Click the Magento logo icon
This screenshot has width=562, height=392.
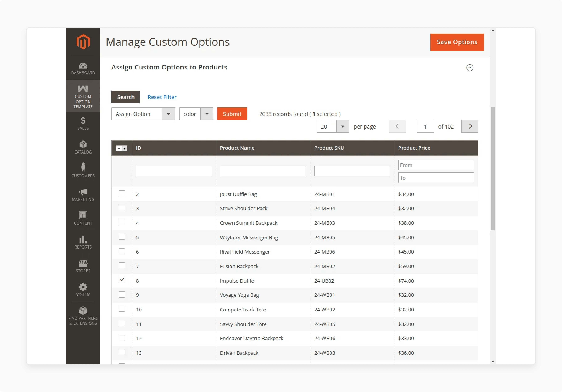pyautogui.click(x=83, y=42)
